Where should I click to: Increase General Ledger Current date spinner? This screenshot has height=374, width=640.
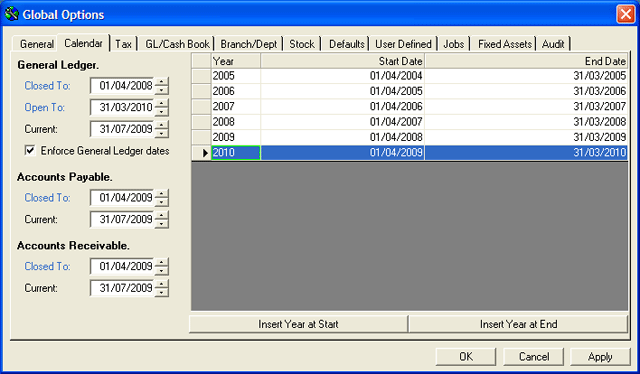tap(162, 125)
